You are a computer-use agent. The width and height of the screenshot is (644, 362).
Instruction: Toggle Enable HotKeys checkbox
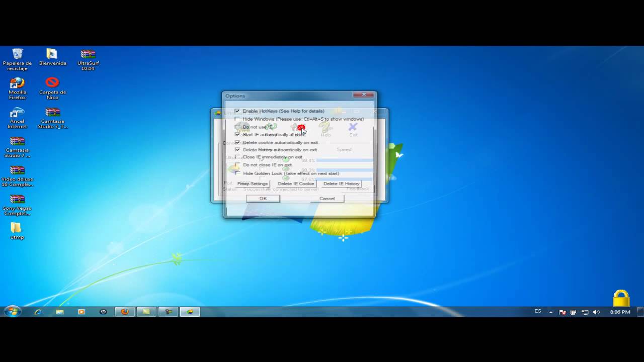[x=237, y=111]
